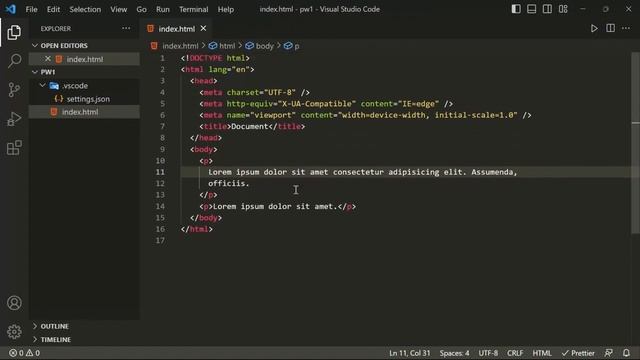
Task: Select the index.html editor tab
Action: click(177, 29)
